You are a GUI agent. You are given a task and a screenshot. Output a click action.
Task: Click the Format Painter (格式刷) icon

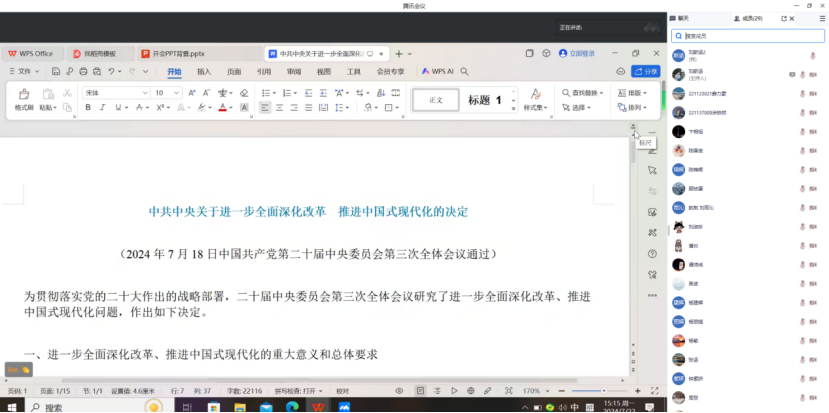coord(23,95)
